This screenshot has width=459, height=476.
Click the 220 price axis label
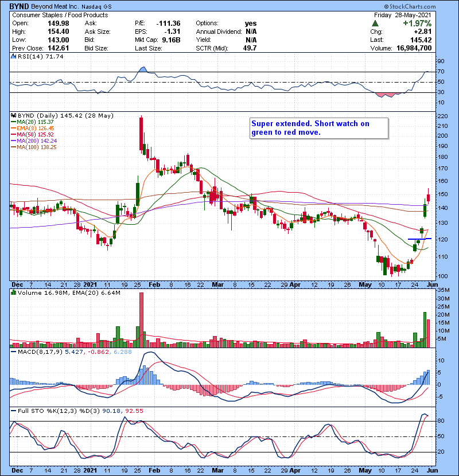point(442,116)
